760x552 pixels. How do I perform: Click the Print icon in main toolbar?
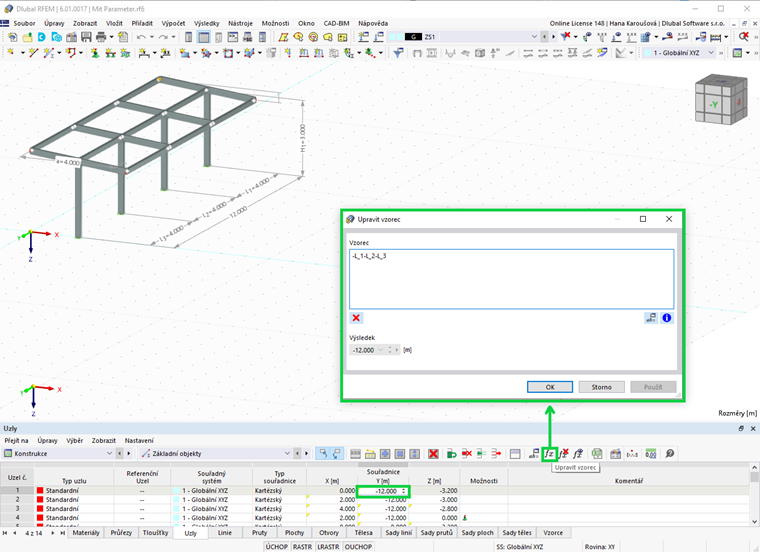pyautogui.click(x=101, y=37)
